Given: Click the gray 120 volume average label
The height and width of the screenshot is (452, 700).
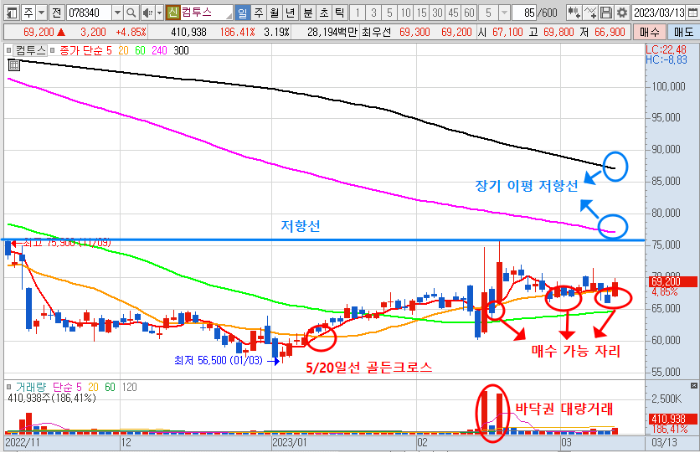Looking at the screenshot, I should pyautogui.click(x=129, y=387).
